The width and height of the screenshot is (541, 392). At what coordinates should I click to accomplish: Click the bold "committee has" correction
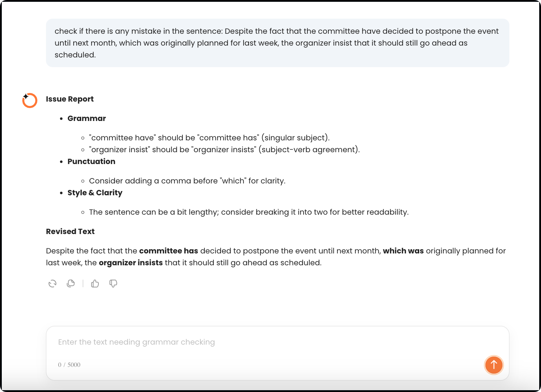[168, 251]
